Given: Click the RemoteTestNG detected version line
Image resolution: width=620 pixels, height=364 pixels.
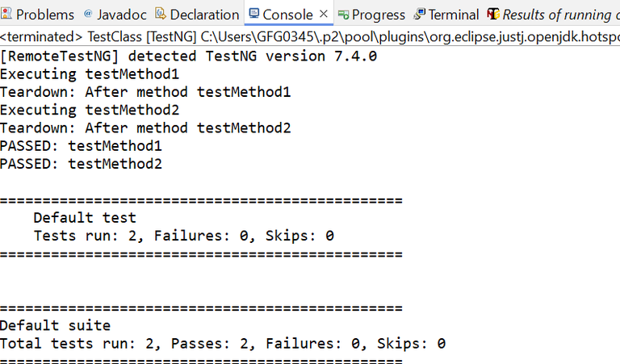Looking at the screenshot, I should click(x=189, y=56).
